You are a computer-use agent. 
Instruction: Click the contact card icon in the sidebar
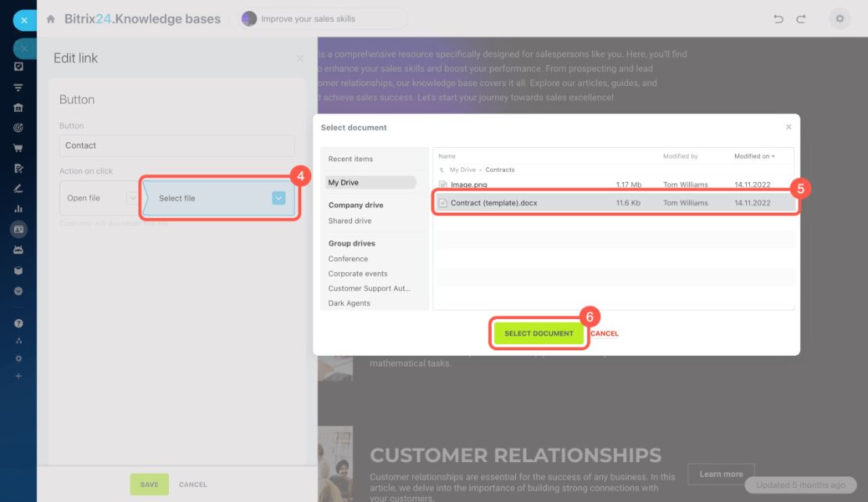pos(18,229)
